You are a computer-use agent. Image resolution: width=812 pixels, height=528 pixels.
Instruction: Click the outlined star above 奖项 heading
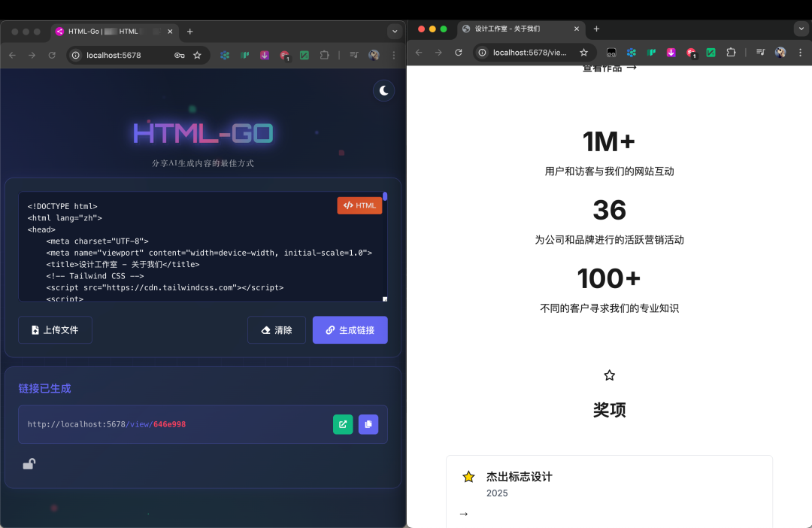[x=610, y=375]
